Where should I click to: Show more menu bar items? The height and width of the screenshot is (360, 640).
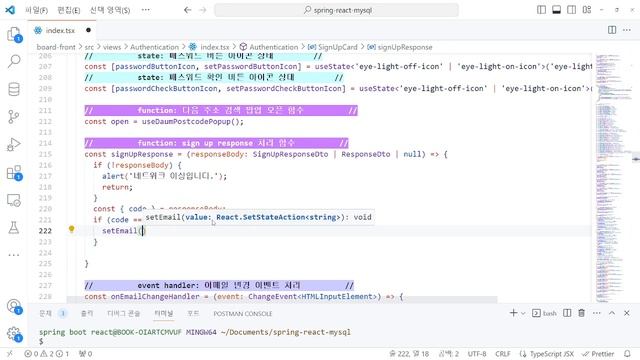coord(146,10)
